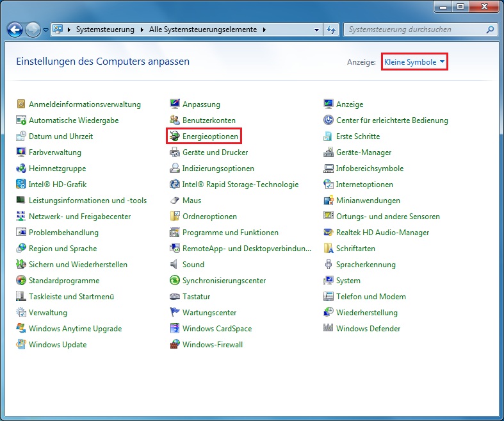Click the Systemsteuerung breadcrumb
Viewport: 504px width, 421px height.
(105, 29)
